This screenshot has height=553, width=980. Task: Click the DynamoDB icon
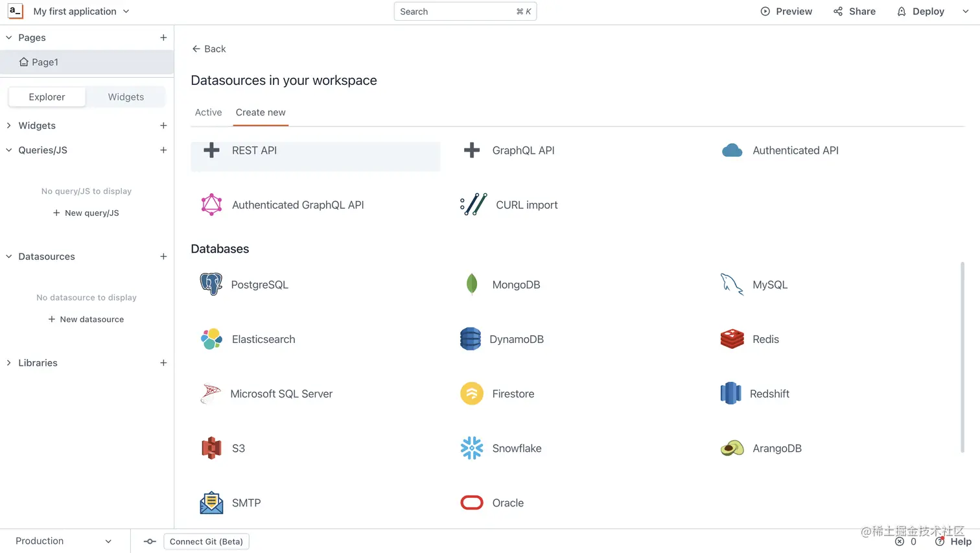coord(471,338)
